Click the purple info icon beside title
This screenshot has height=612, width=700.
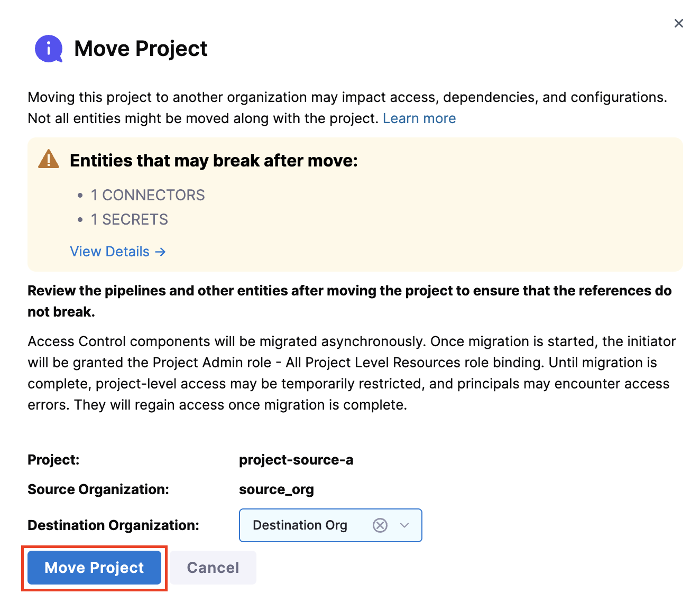[49, 49]
